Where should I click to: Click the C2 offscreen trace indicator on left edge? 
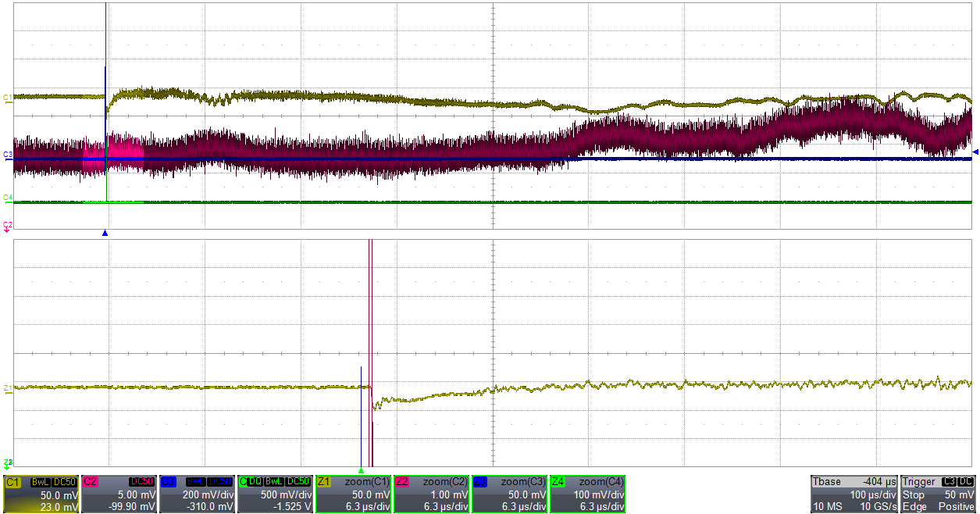(8, 227)
